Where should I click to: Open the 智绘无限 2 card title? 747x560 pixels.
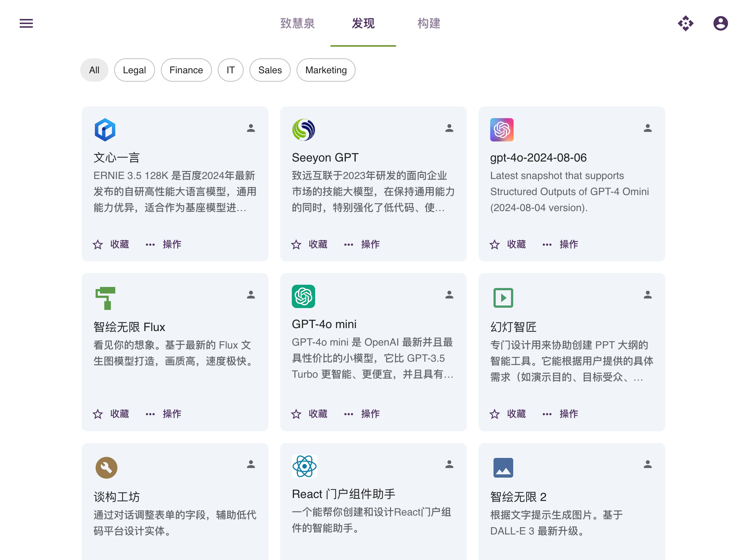pos(518,497)
